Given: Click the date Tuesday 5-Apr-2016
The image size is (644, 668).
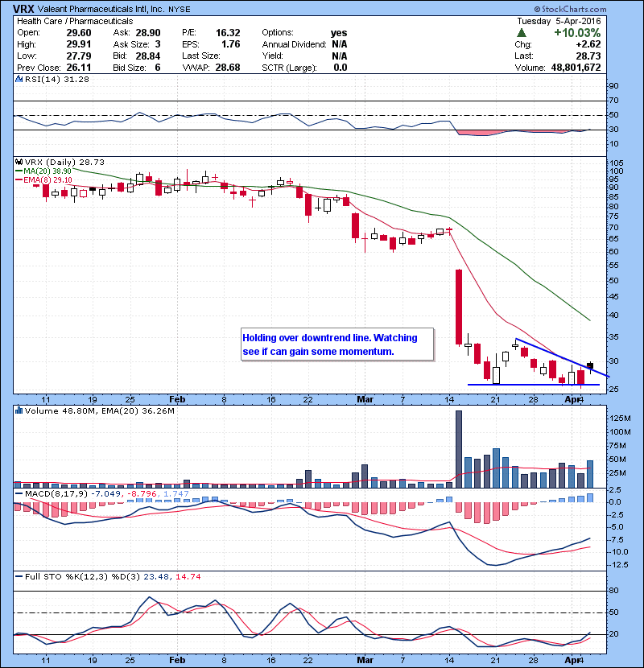Looking at the screenshot, I should coord(559,21).
